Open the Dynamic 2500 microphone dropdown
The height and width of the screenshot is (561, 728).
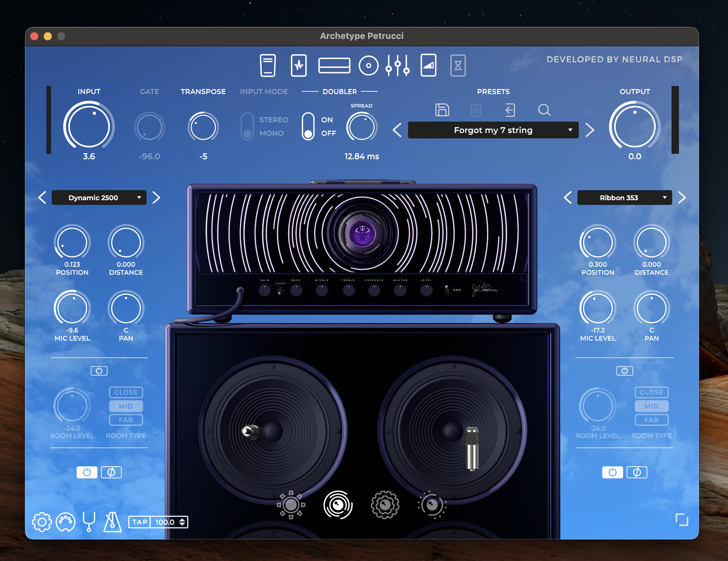pyautogui.click(x=99, y=198)
